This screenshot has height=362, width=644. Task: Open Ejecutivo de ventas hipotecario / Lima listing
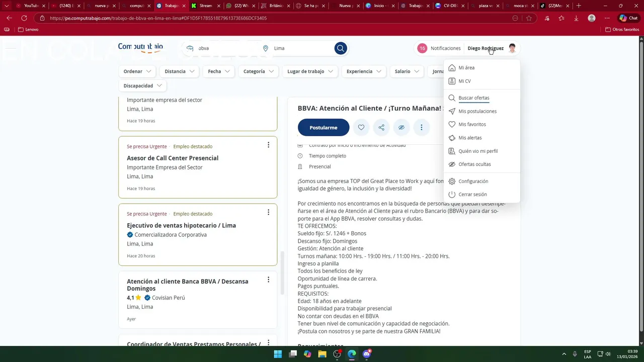[x=181, y=225]
